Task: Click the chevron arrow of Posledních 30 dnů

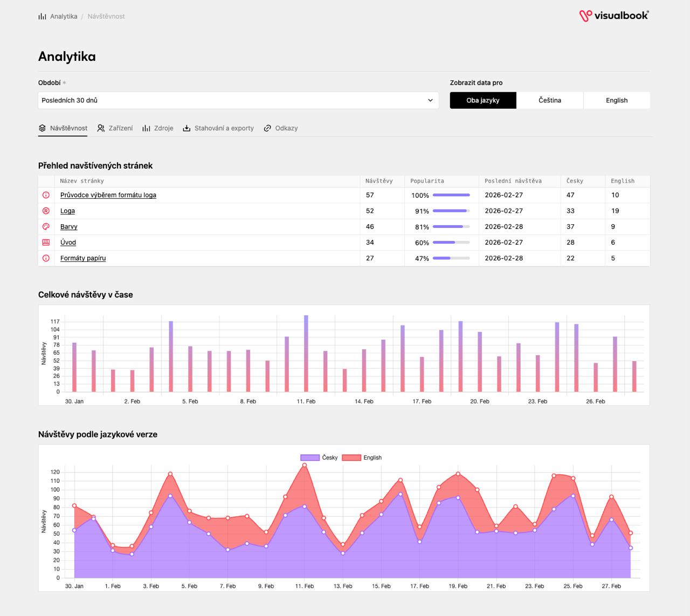Action: (x=430, y=100)
